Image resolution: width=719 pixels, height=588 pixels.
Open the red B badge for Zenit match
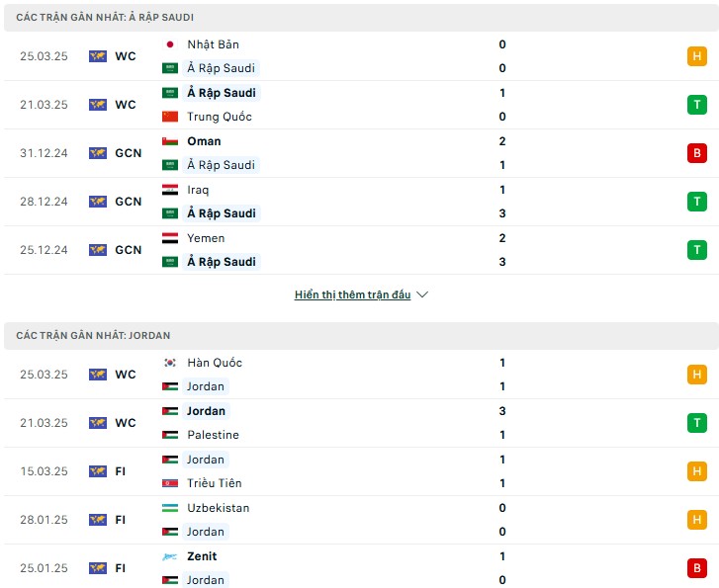(696, 568)
